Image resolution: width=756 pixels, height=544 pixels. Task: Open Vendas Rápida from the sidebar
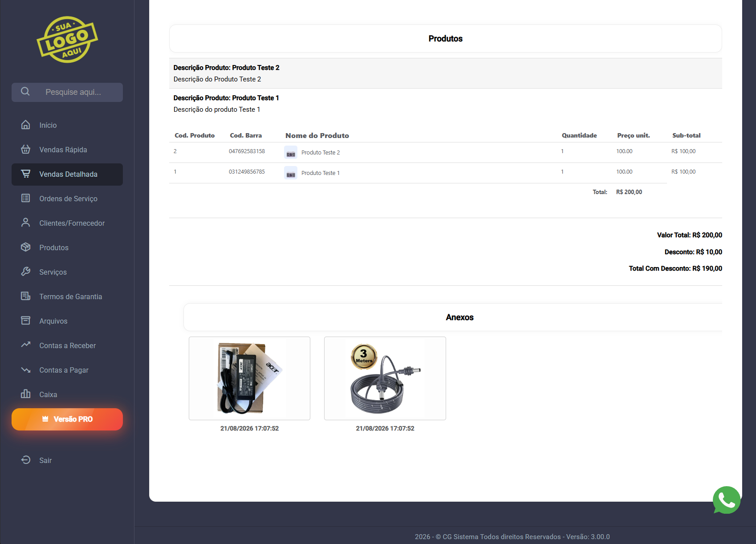[67, 150]
